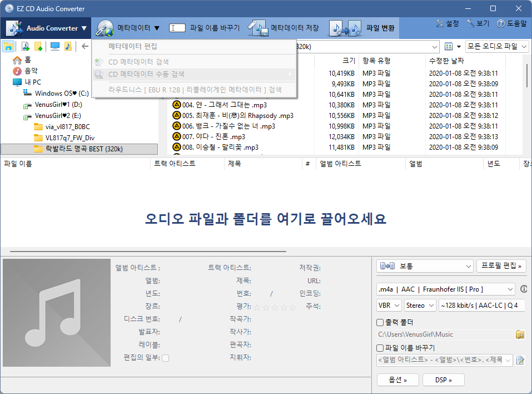Click the add folder icon
Screen dimensions: 532x394
pyautogui.click(x=38, y=47)
